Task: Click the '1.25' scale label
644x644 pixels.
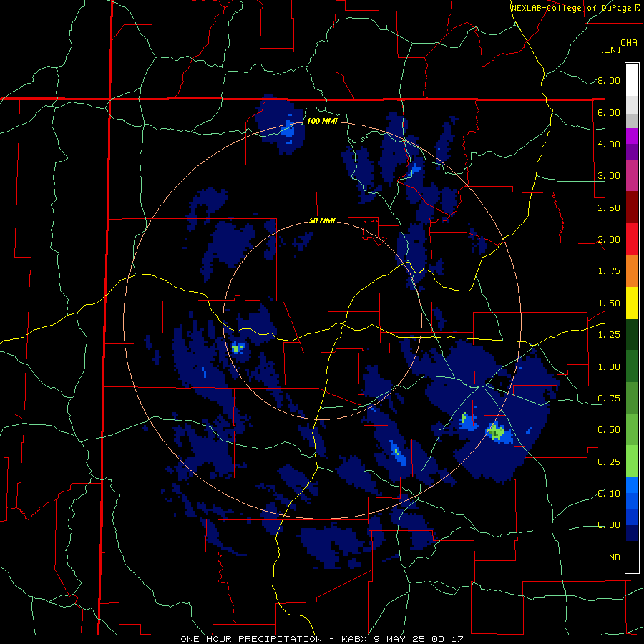Action: tap(609, 335)
